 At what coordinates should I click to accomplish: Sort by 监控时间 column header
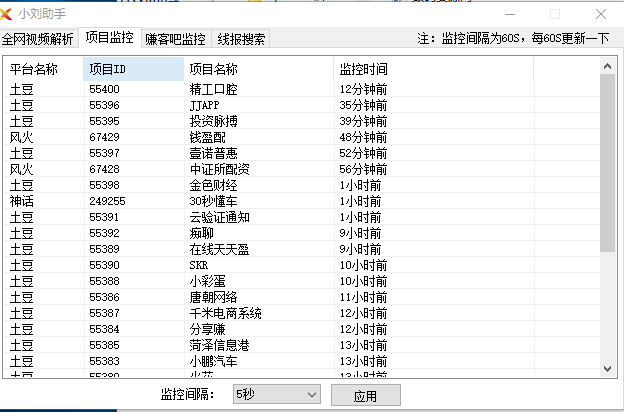click(434, 69)
